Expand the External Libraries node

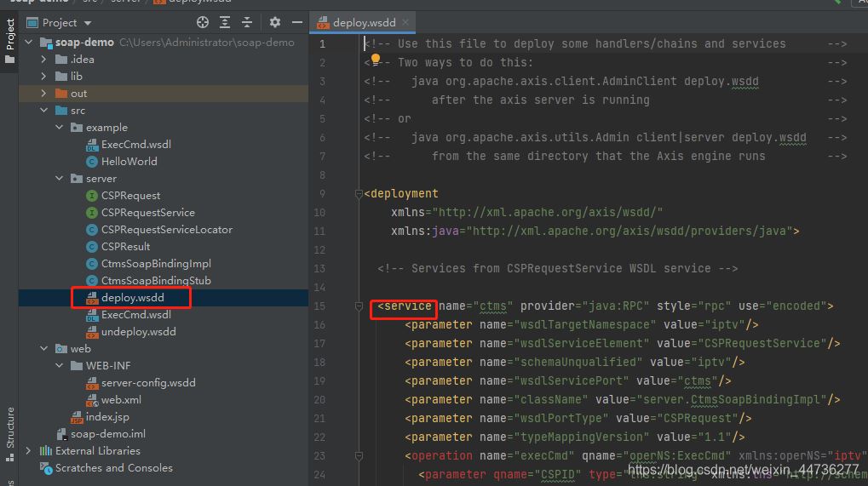[x=29, y=451]
